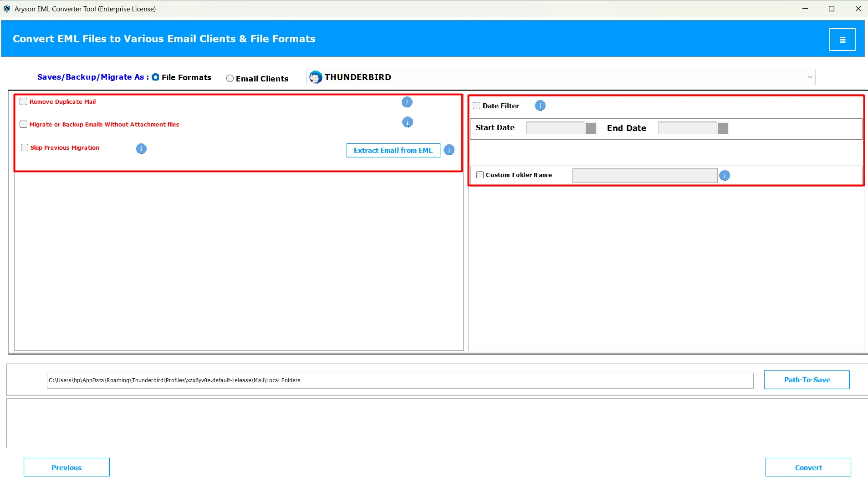Select the Email Clients radio button
The width and height of the screenshot is (868, 491).
click(230, 78)
